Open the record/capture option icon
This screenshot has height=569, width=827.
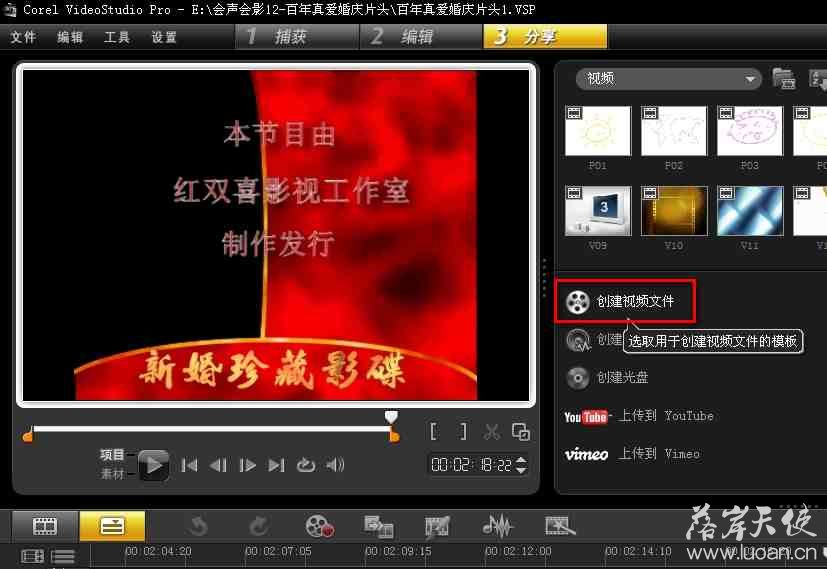click(319, 525)
